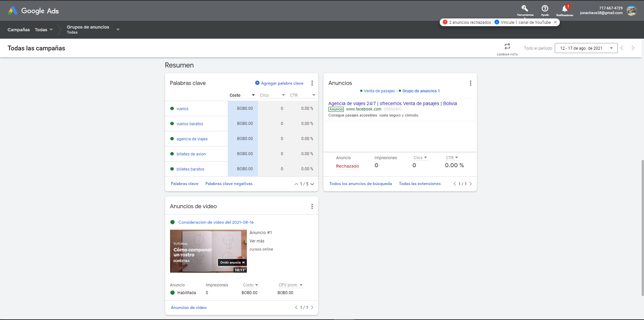This screenshot has height=320, width=644.
Task: Open the CTR column dropdown in Palabras clave
Action: [314, 95]
